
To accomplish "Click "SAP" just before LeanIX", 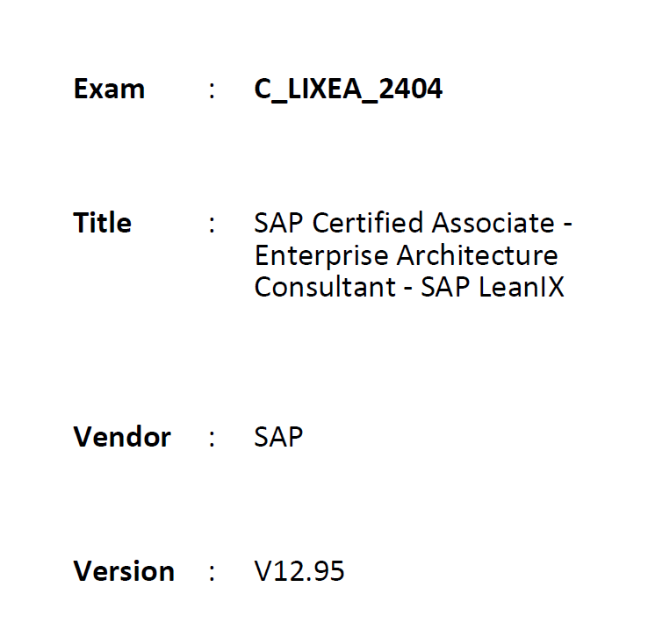I will pos(445,287).
